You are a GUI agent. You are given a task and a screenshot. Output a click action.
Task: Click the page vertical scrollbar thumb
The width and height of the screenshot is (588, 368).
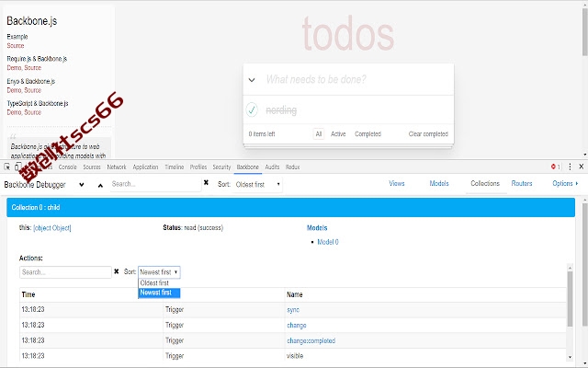pyautogui.click(x=584, y=32)
